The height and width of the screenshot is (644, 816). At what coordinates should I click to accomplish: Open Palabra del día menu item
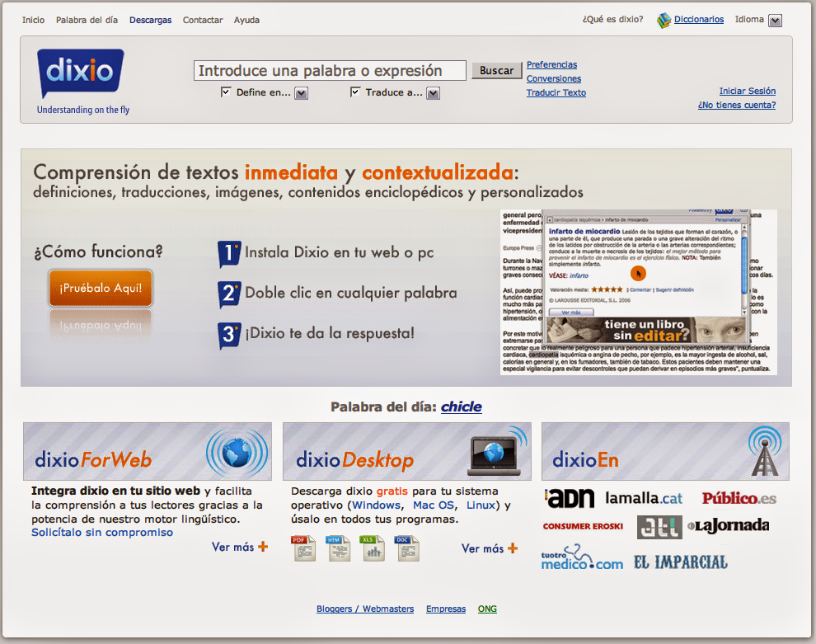pyautogui.click(x=87, y=20)
